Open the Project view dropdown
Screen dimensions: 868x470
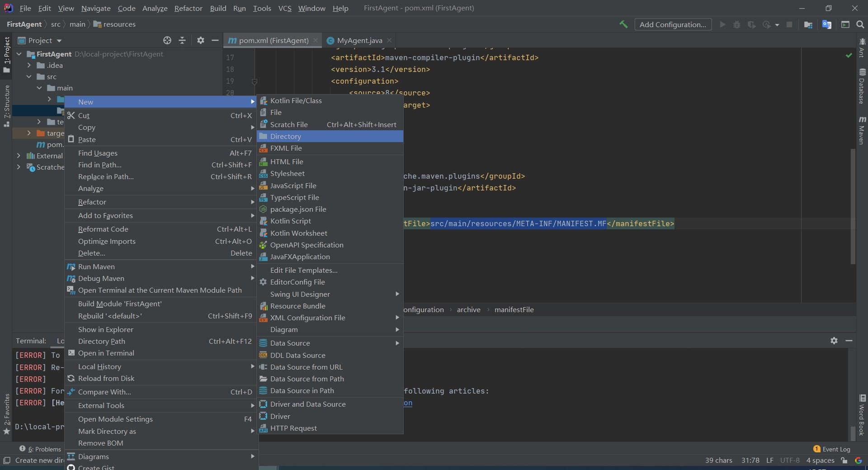40,40
